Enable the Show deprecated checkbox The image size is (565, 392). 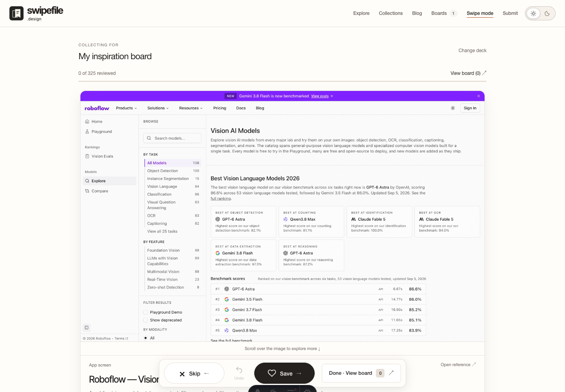pos(146,320)
